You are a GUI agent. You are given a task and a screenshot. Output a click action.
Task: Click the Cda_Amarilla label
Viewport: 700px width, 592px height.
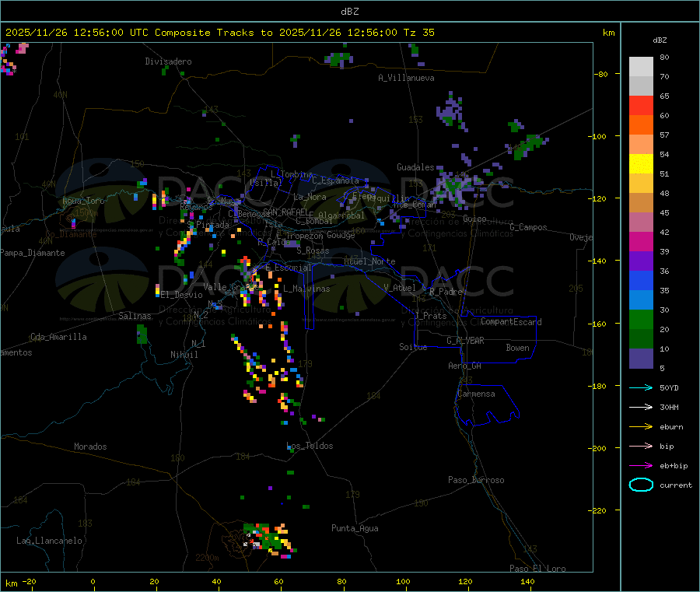coord(58,337)
